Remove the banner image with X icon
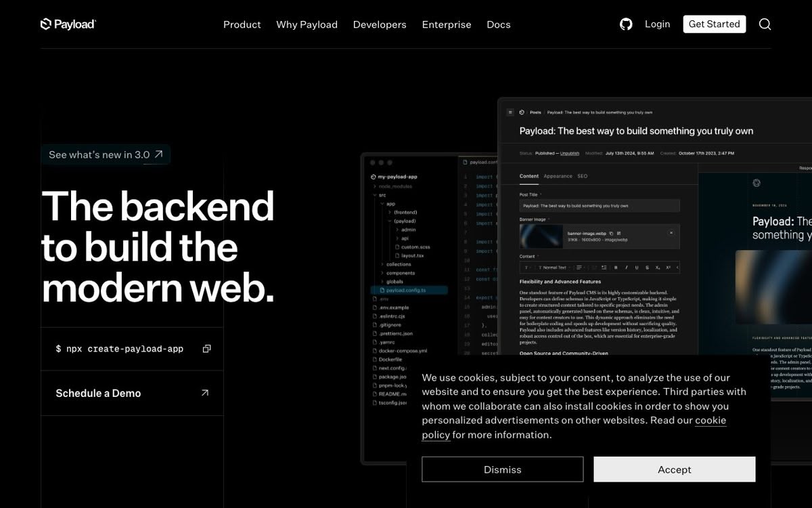Viewport: 812px width, 508px height. (x=671, y=232)
